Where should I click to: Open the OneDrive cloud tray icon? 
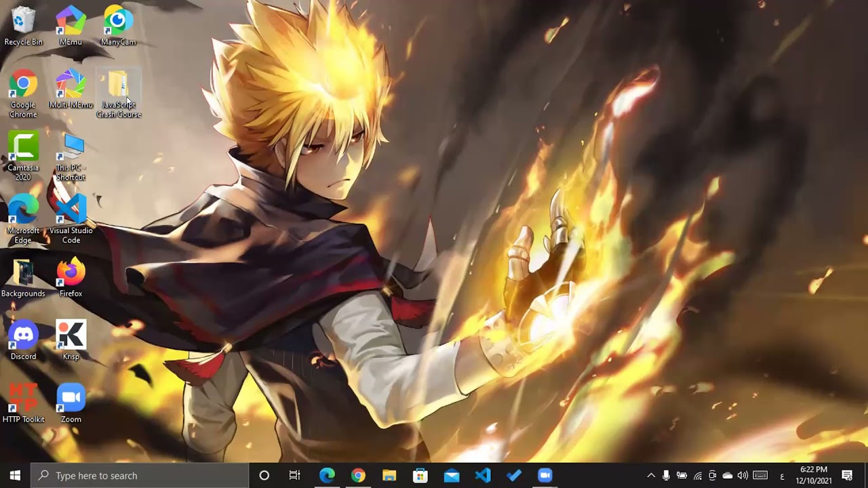pos(728,475)
